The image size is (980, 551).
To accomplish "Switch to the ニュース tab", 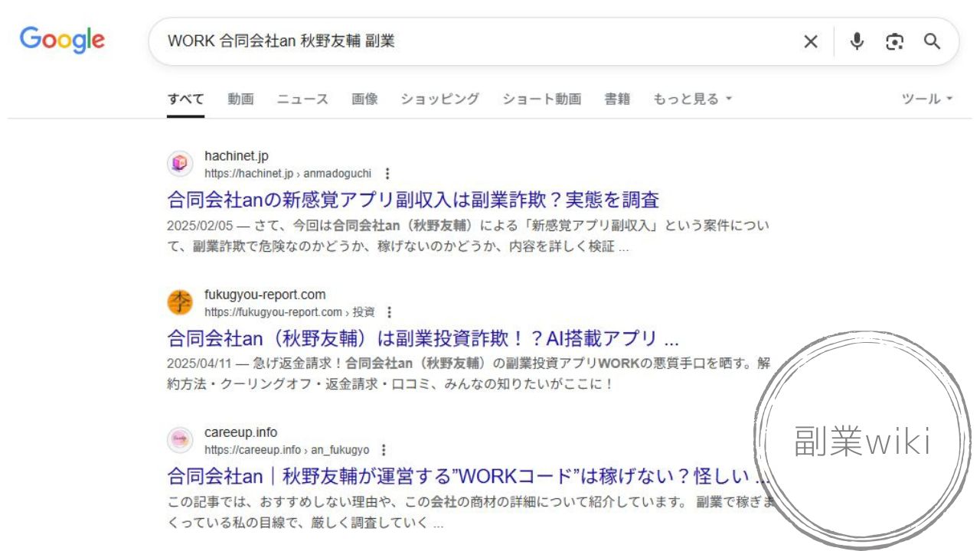I will point(302,99).
